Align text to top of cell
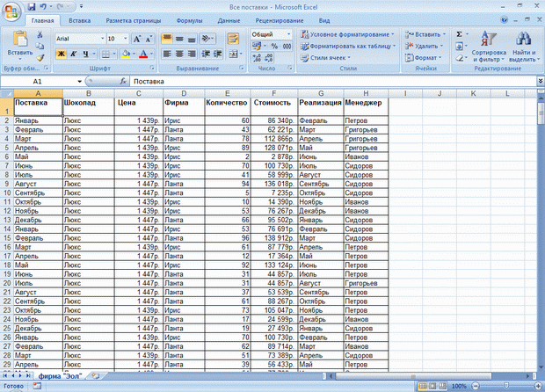This screenshot has width=545, height=392. point(167,39)
